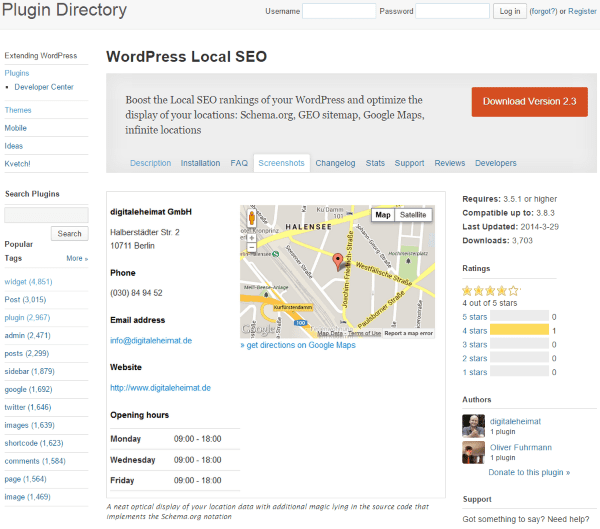Click the Search plugins button
600x529 pixels.
(69, 233)
